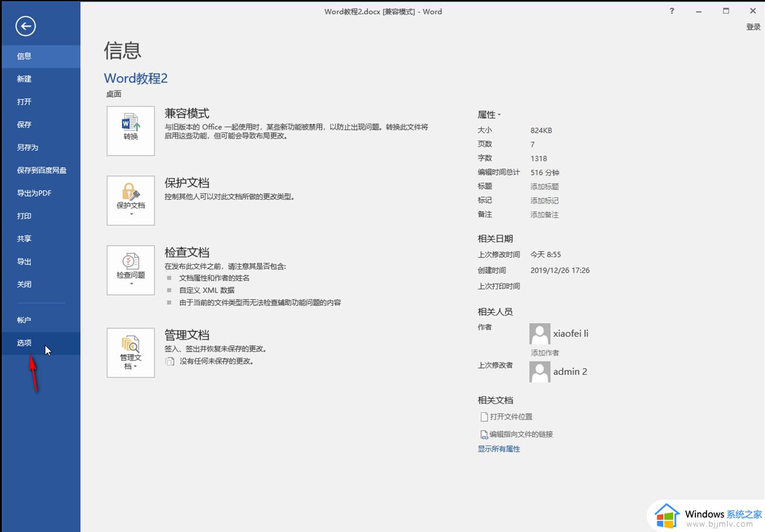Minimize the Word window
The width and height of the screenshot is (765, 532).
coord(699,11)
